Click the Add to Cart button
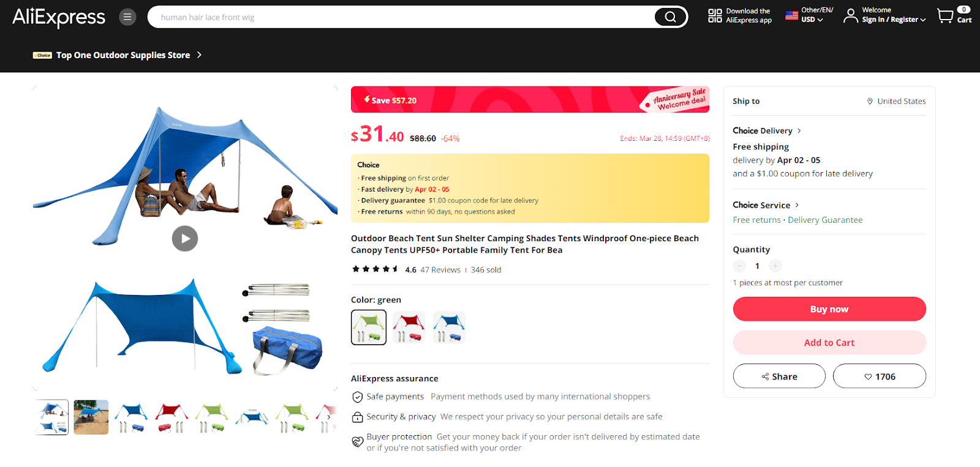 (x=829, y=343)
